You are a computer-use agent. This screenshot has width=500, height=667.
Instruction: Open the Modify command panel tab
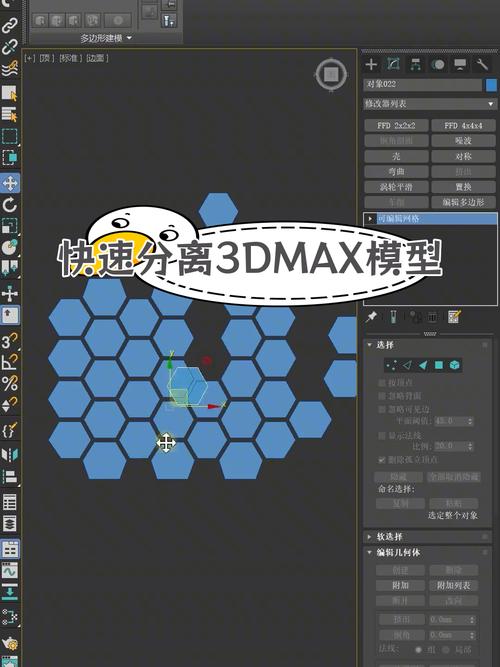(393, 64)
